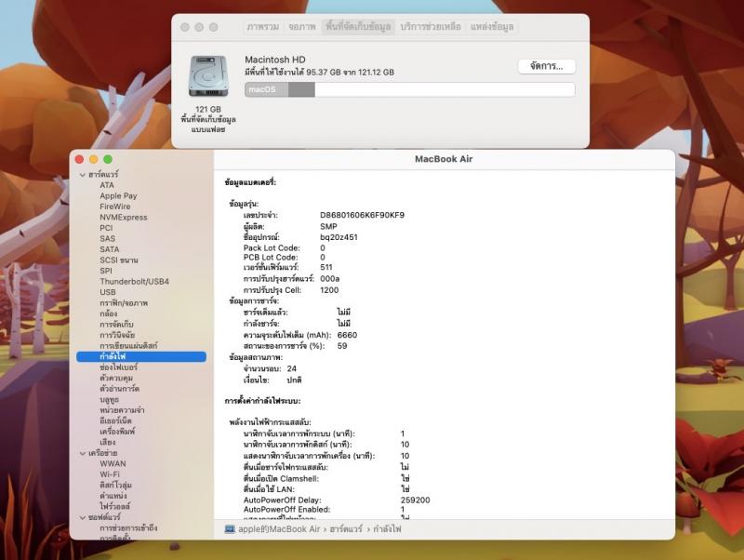Open อีเธอร์เน็ต in the sidebar
This screenshot has height=560, width=744.
[x=115, y=421]
